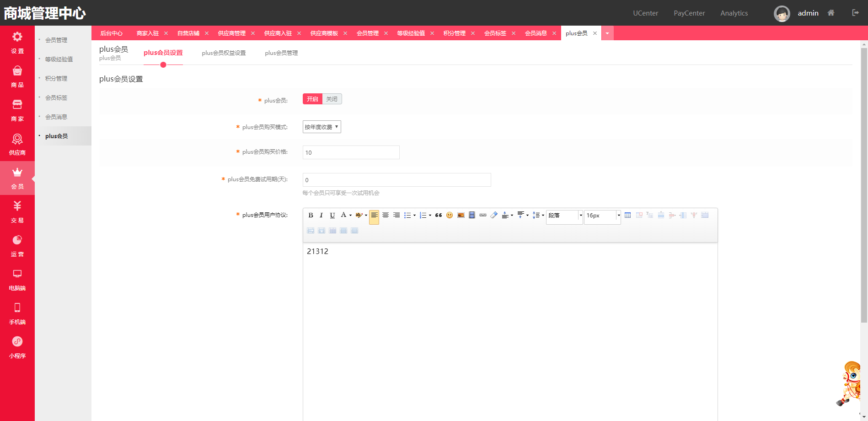Viewport: 868px width, 421px height.
Task: Toggle underline formatting in the editor
Action: point(332,215)
